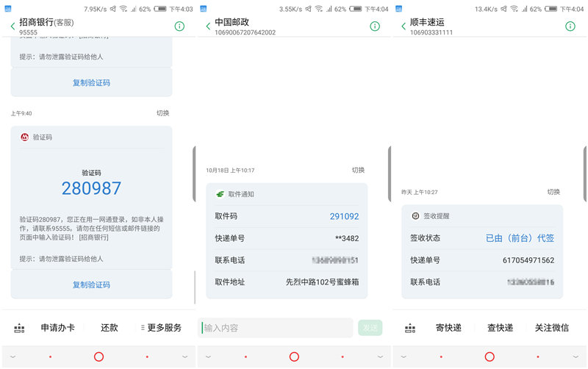This screenshot has height=369, width=588.
Task: Tap blurred phone number in 顺丰速运 card
Action: (531, 282)
